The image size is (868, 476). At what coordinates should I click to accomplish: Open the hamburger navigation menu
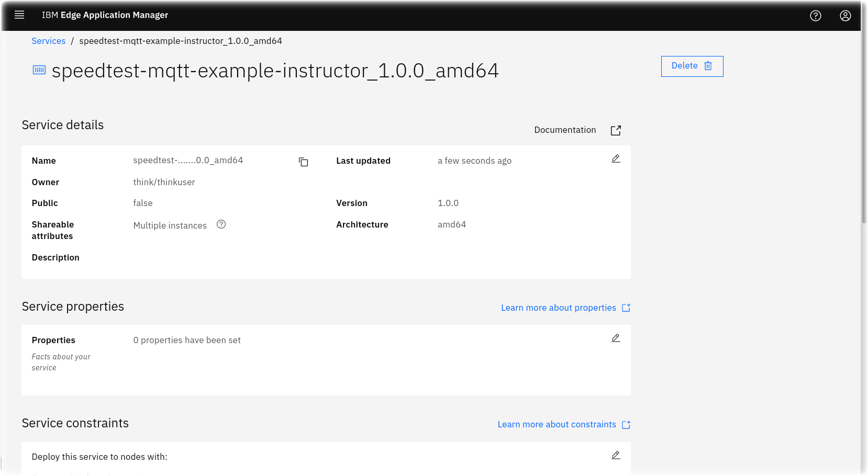(19, 15)
